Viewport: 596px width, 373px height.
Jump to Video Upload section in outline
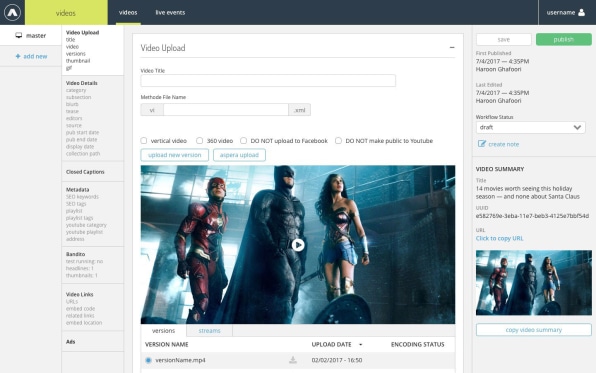coord(82,33)
